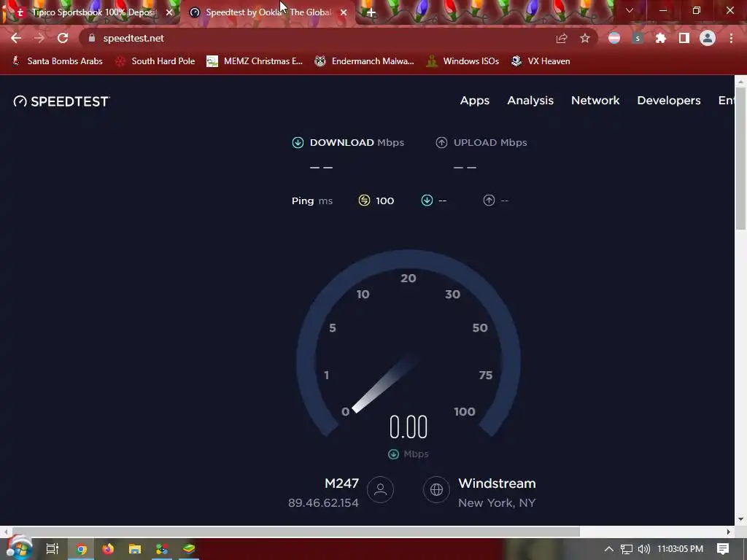Click the address bar showing speedtest.net
Image resolution: width=747 pixels, height=560 pixels.
click(x=314, y=38)
